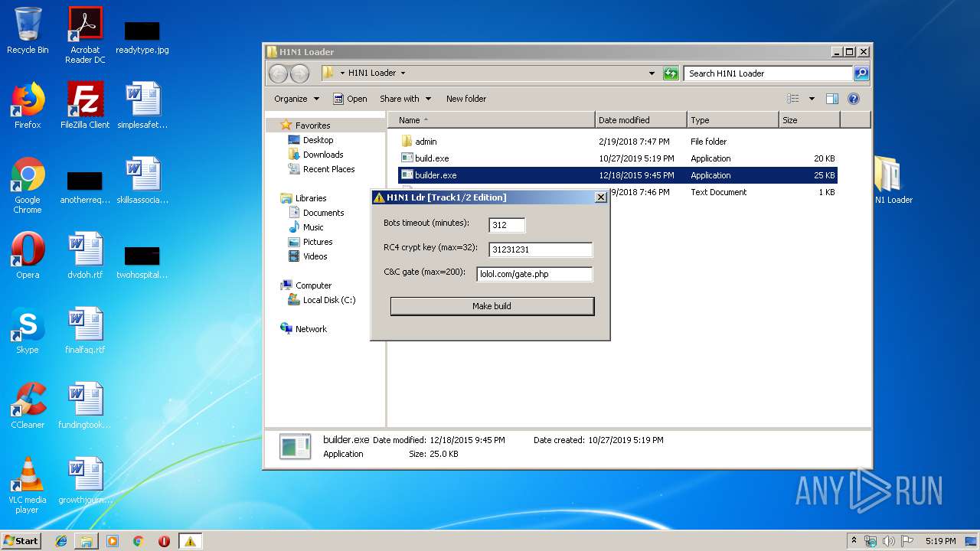Click the Bots timeout input field
Viewport: 980px width, 551px height.
pos(507,225)
